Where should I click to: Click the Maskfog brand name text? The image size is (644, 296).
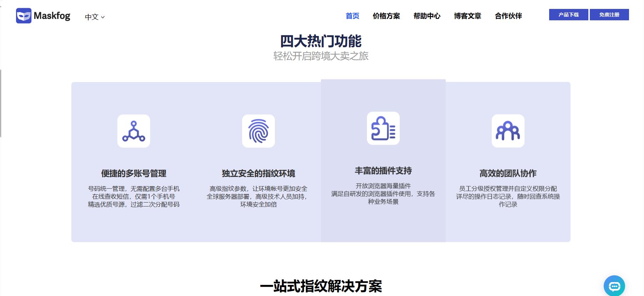click(x=52, y=16)
